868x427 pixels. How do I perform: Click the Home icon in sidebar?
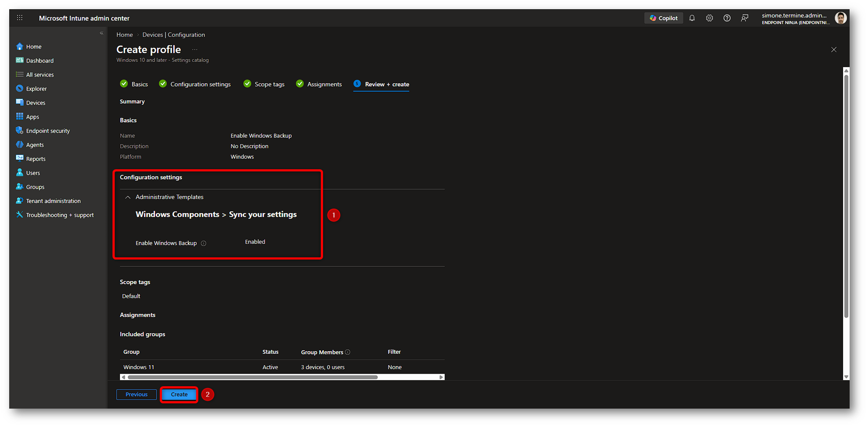tap(20, 46)
